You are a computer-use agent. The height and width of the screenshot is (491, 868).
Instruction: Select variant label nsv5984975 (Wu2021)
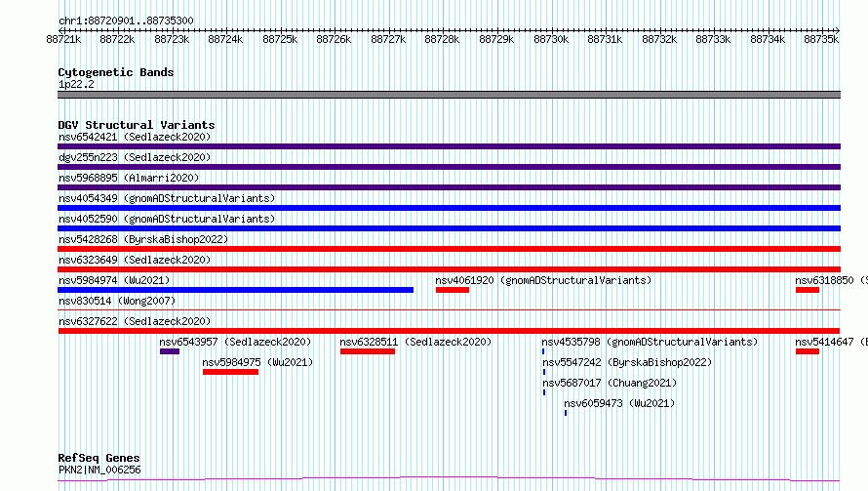pos(257,362)
